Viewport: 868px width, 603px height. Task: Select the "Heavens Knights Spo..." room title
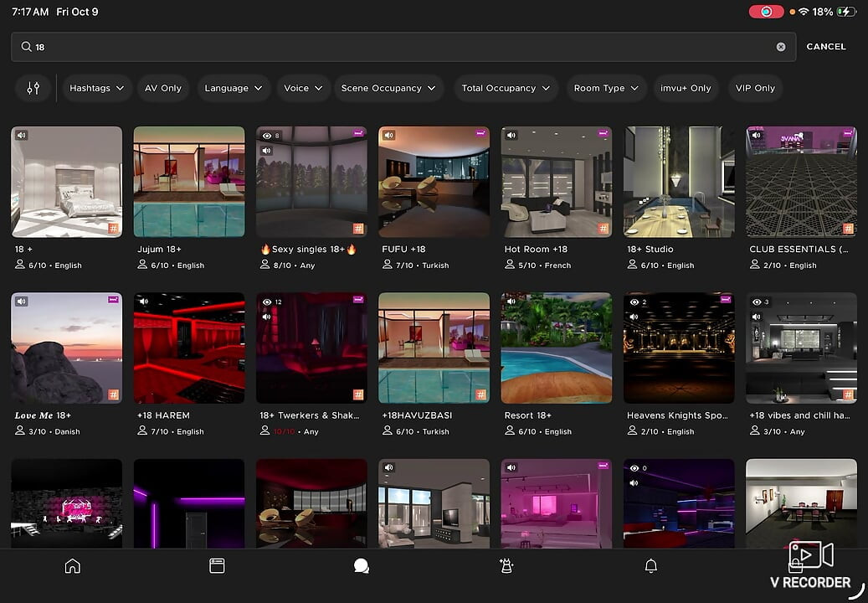677,415
